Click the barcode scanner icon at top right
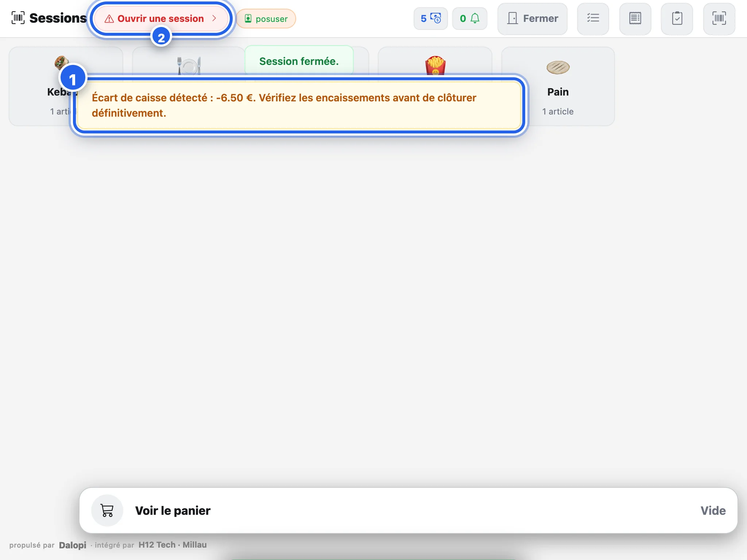The height and width of the screenshot is (560, 747). (x=719, y=19)
